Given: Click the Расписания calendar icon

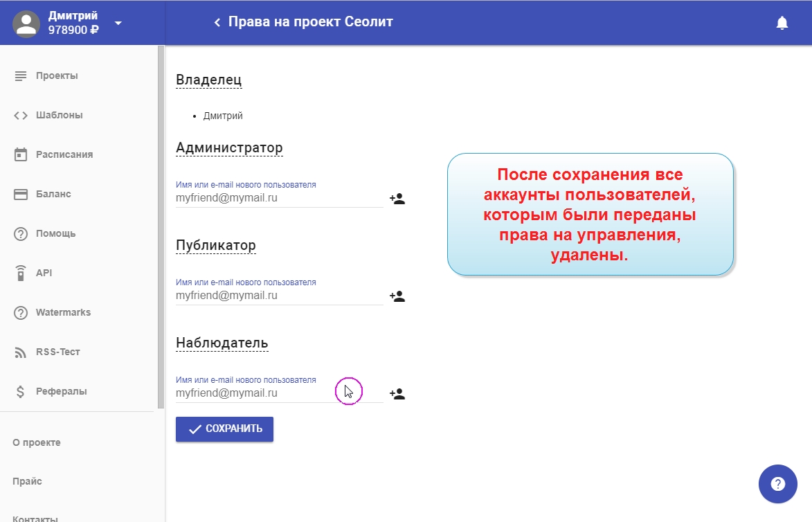Looking at the screenshot, I should (21, 154).
